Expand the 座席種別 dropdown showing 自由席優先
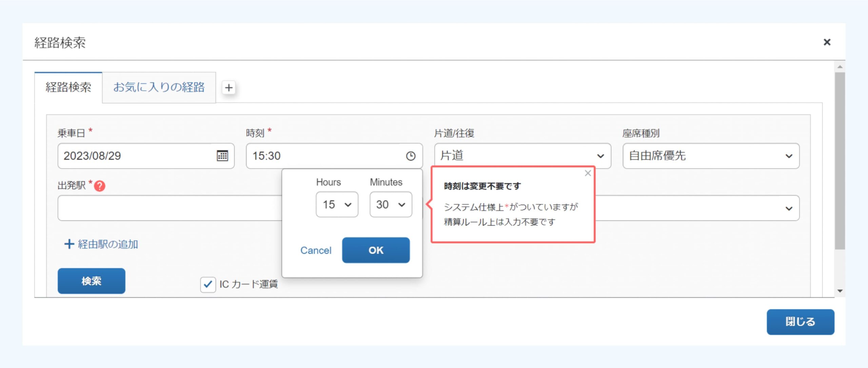Image resolution: width=868 pixels, height=368 pixels. (x=711, y=156)
